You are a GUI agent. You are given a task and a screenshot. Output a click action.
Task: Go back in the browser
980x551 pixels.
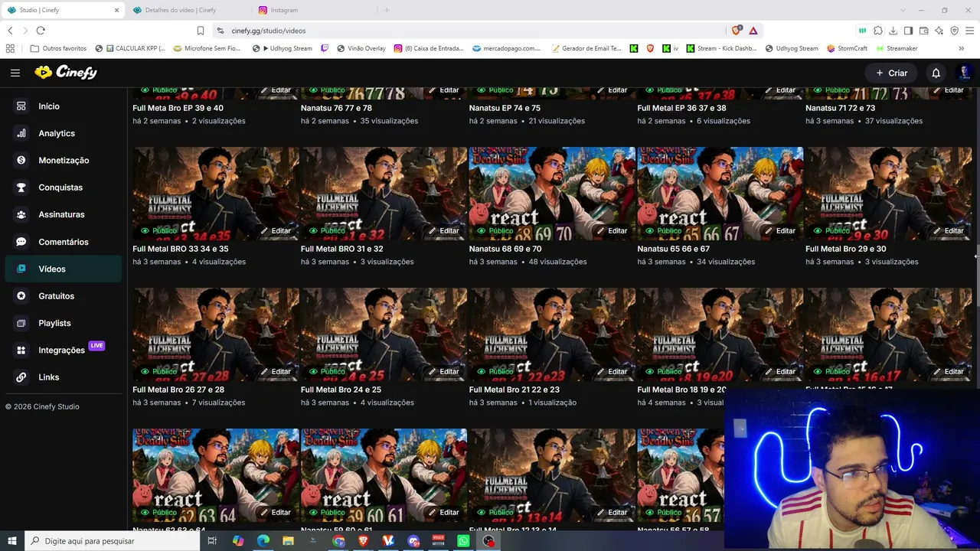(10, 31)
